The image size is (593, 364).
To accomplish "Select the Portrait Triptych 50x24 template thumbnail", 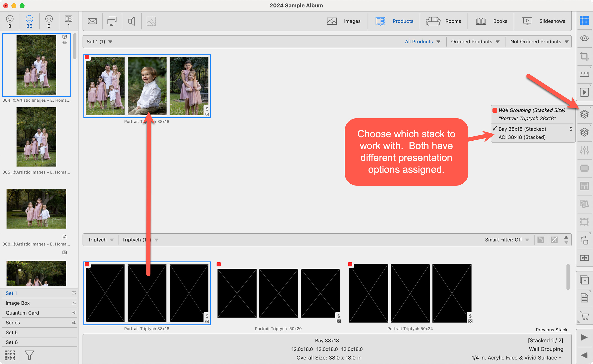I will point(410,293).
